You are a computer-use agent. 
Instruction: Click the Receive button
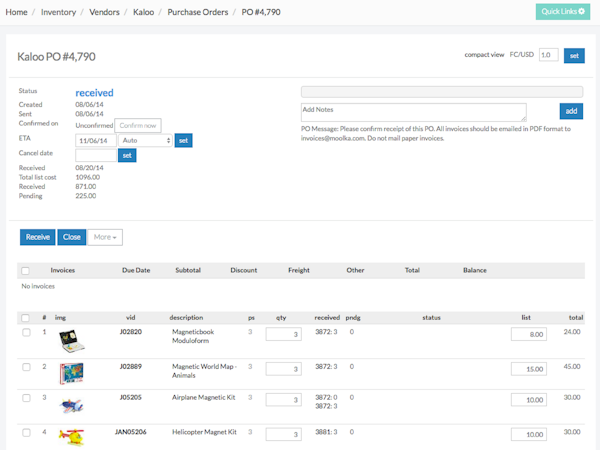pos(38,237)
